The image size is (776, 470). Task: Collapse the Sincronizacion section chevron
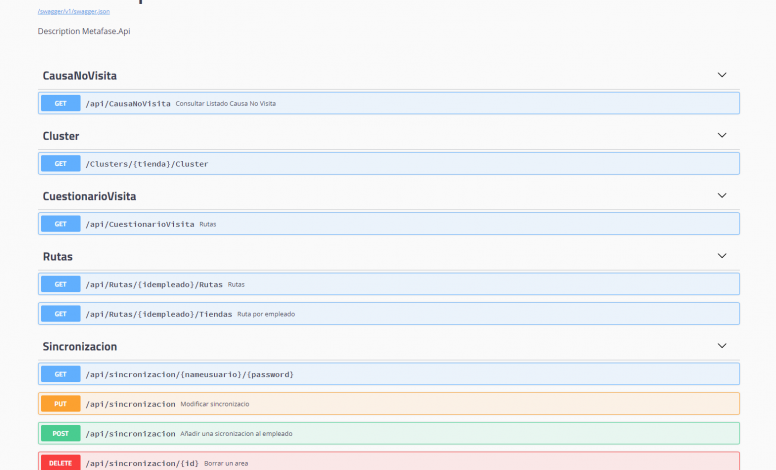coord(722,346)
